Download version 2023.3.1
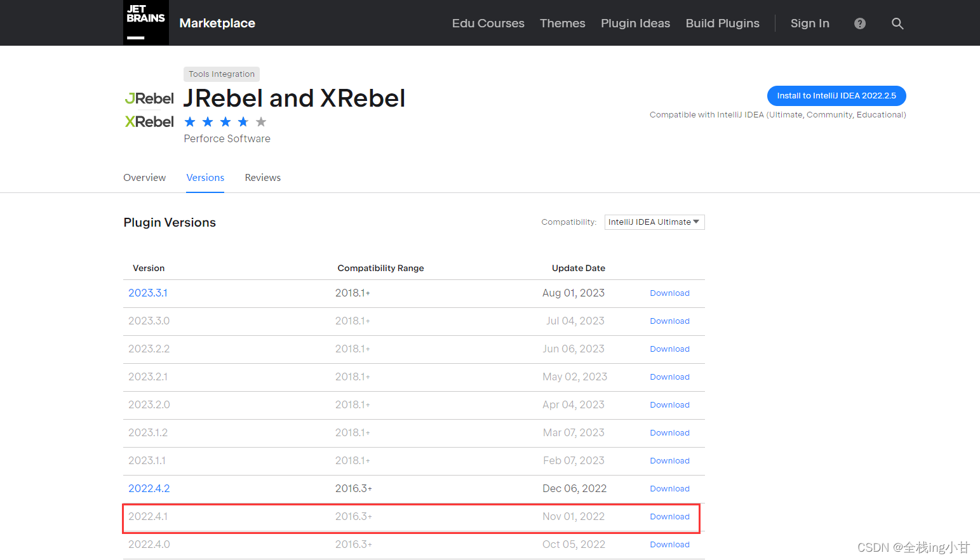The image size is (980, 560). click(669, 293)
